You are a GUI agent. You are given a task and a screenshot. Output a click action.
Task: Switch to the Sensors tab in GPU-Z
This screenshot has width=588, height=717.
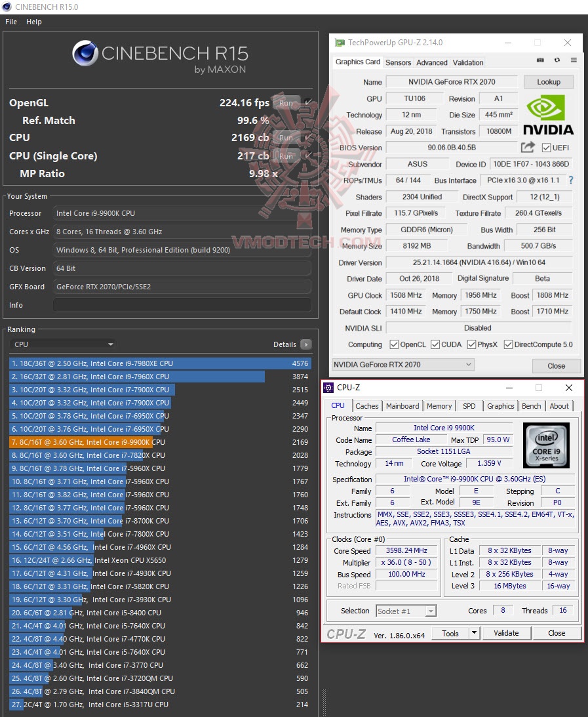pos(398,62)
